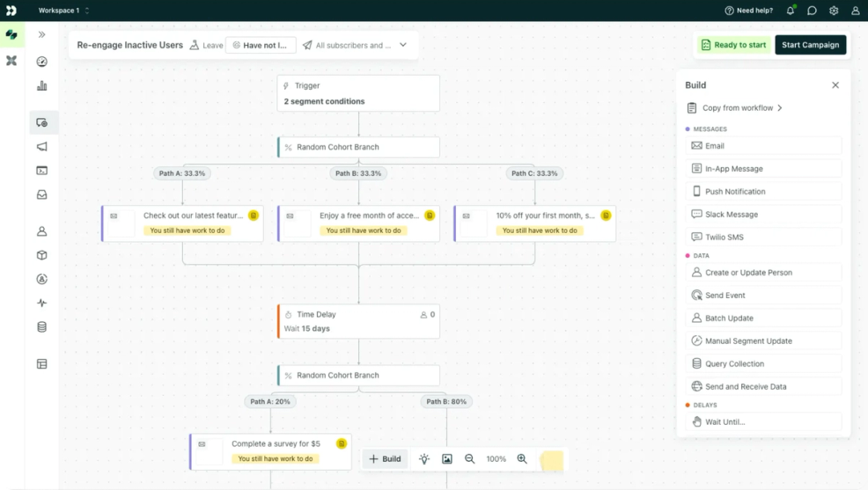Image resolution: width=868 pixels, height=490 pixels.
Task: Open the Content table icon in sidebar
Action: [x=42, y=364]
